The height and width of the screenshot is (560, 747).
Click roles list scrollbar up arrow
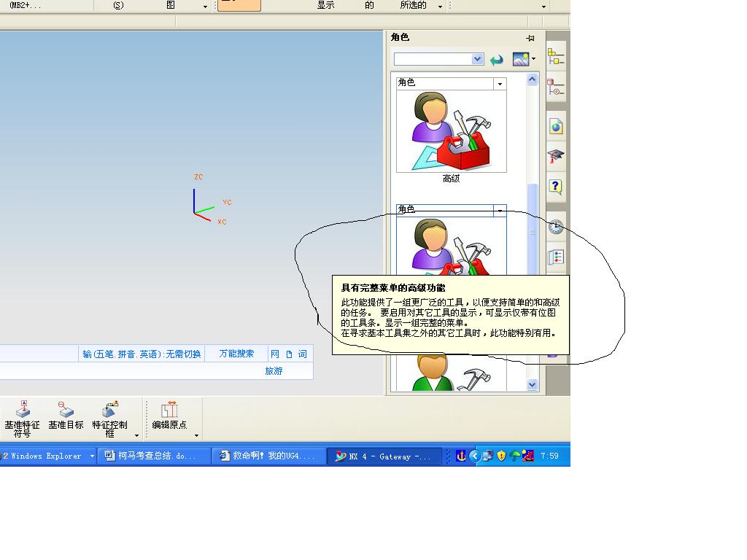[532, 79]
